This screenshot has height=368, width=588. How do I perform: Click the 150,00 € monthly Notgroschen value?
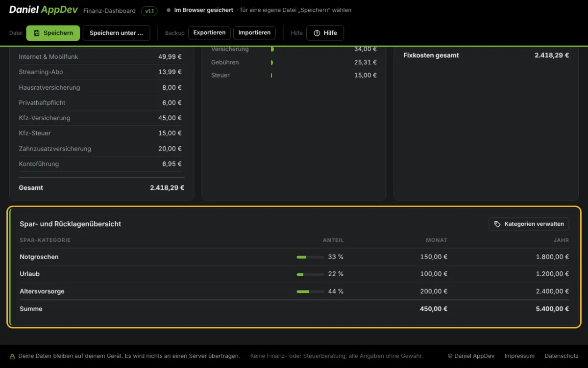click(434, 257)
